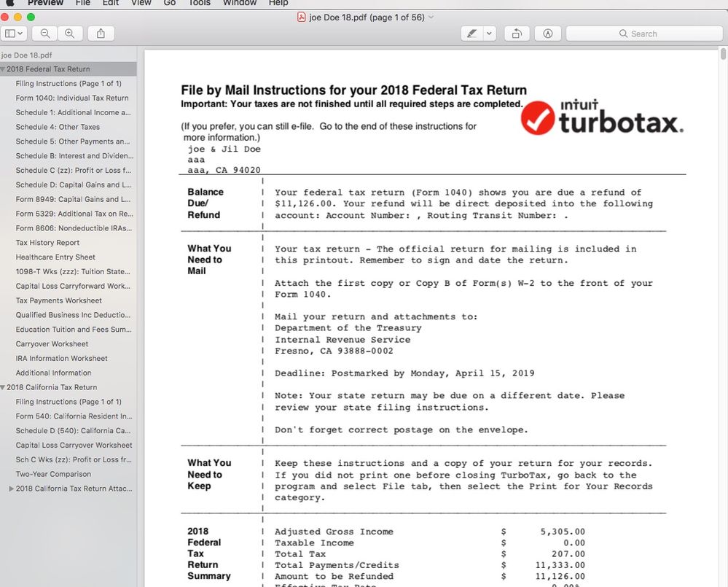Click the Search field
The width and height of the screenshot is (728, 587).
[644, 34]
